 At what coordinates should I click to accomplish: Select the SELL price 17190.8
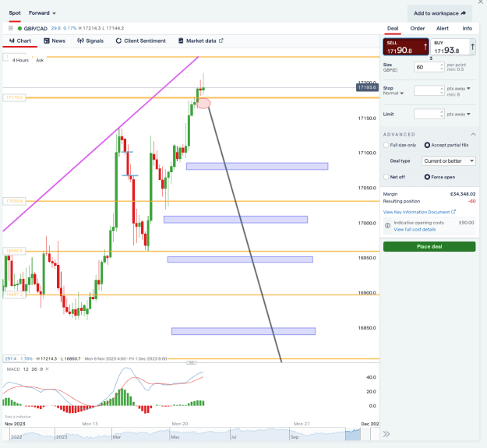[406, 47]
